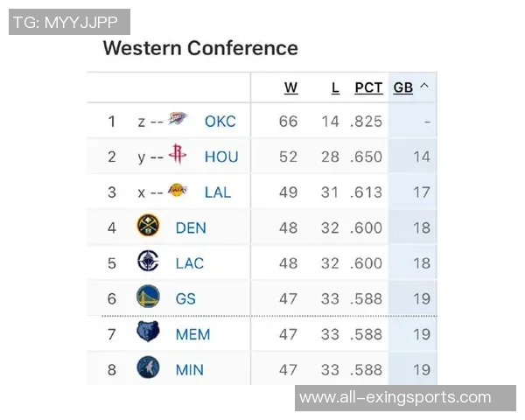Screen dimensions: 525x420
Task: Sort standings by W column
Action: pyautogui.click(x=291, y=87)
